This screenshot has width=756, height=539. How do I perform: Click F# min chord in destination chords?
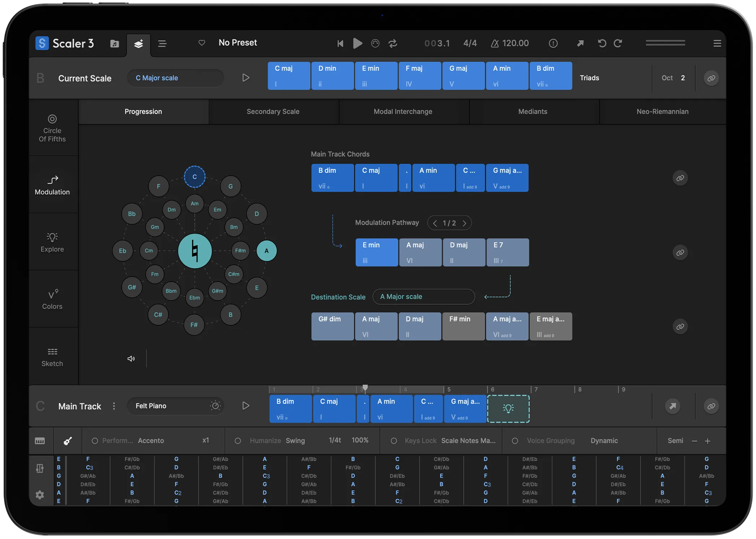[463, 326]
